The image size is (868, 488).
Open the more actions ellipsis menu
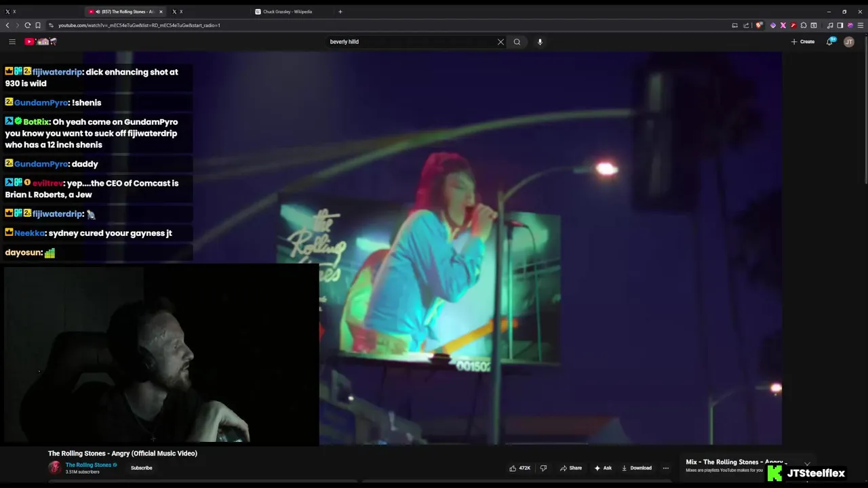[665, 468]
